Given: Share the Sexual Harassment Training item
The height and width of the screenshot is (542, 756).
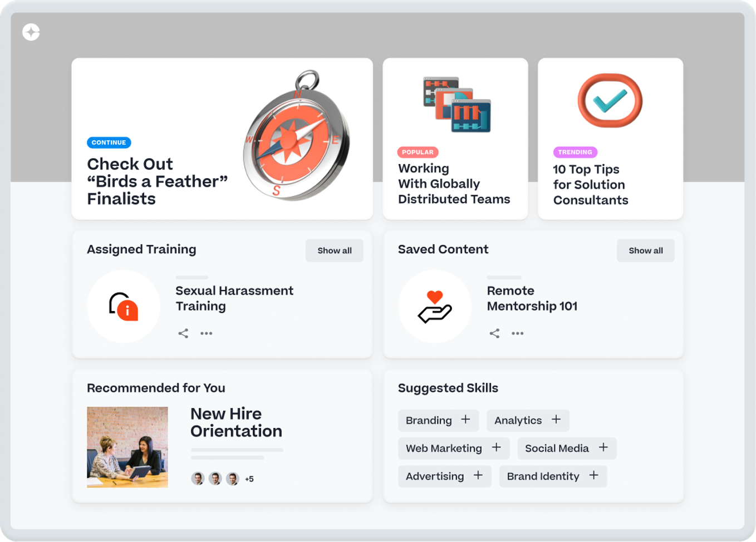Looking at the screenshot, I should click(183, 333).
